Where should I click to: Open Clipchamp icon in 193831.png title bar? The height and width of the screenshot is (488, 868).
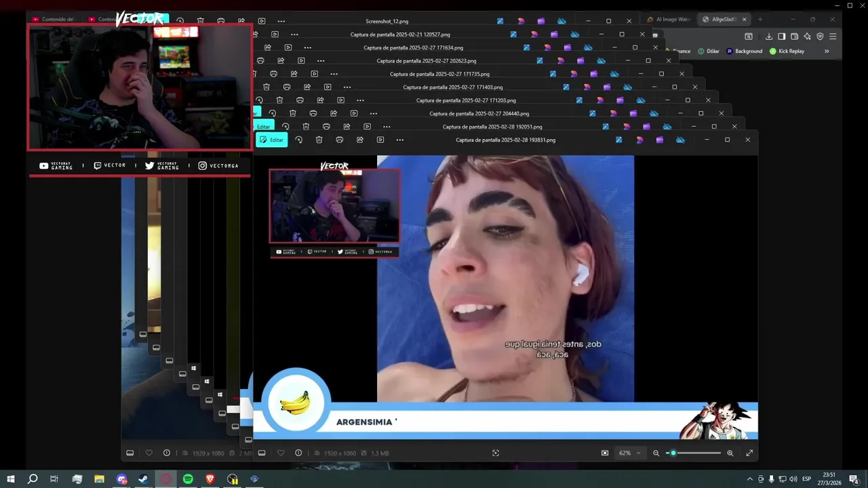[x=659, y=140]
